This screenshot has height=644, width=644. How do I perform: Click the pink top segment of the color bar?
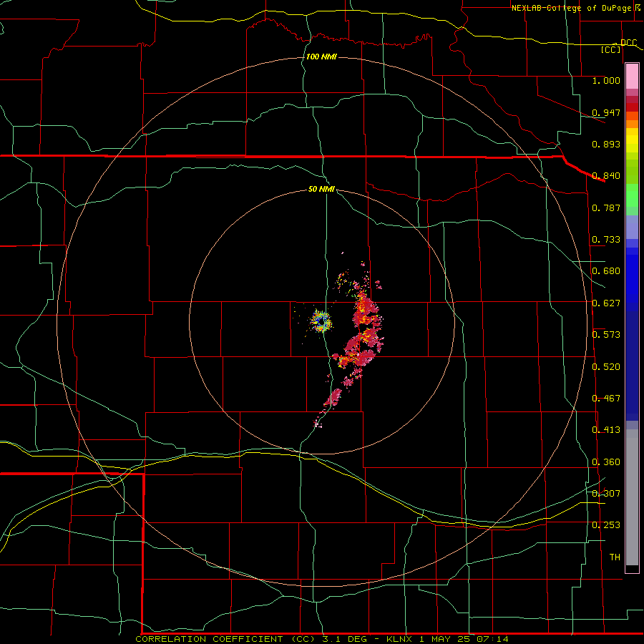632,77
